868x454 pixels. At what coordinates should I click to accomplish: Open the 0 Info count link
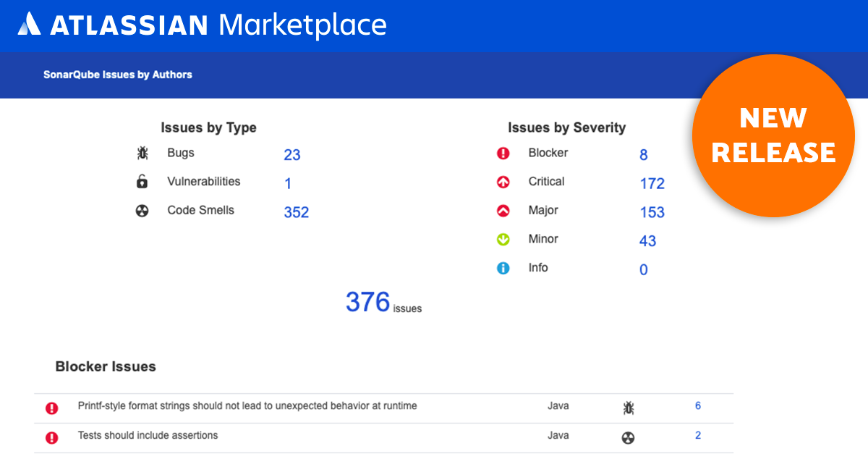(x=644, y=270)
